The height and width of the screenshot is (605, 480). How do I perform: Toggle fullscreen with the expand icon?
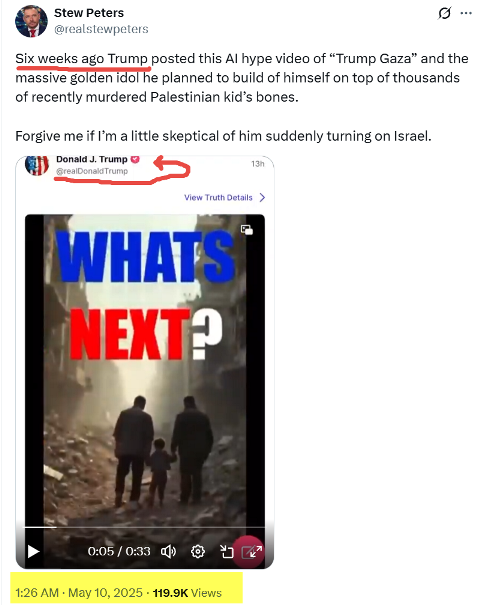(252, 552)
